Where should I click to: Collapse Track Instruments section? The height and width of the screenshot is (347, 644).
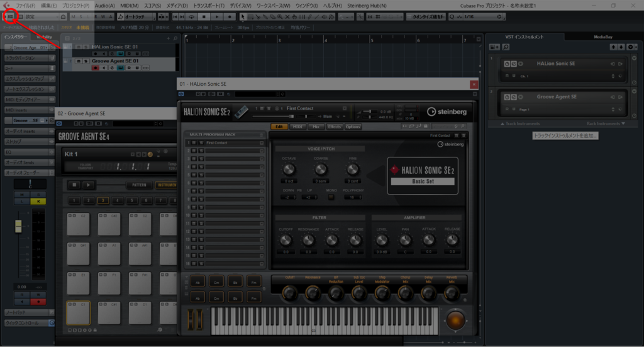[x=520, y=124]
